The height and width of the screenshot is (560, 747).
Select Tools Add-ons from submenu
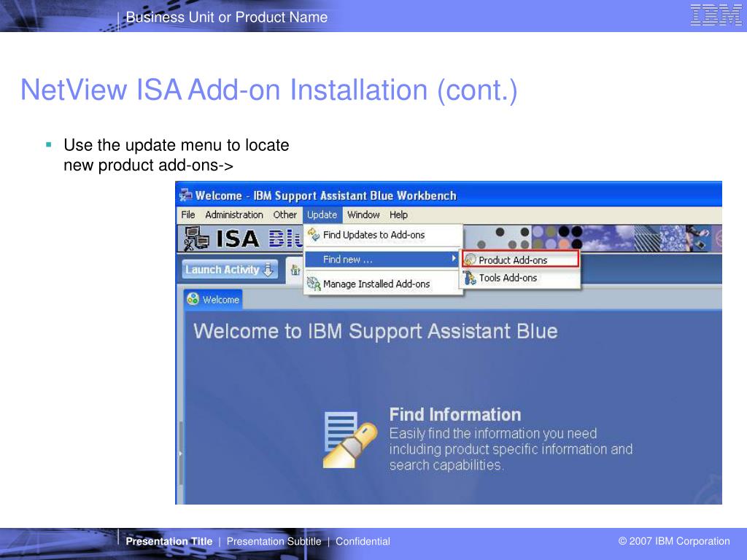pos(521,278)
